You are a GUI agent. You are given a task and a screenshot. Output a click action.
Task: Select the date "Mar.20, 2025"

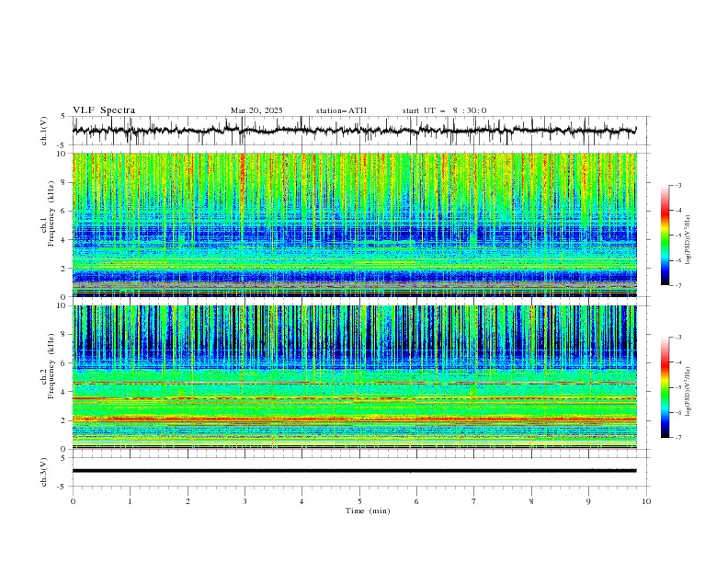click(256, 110)
